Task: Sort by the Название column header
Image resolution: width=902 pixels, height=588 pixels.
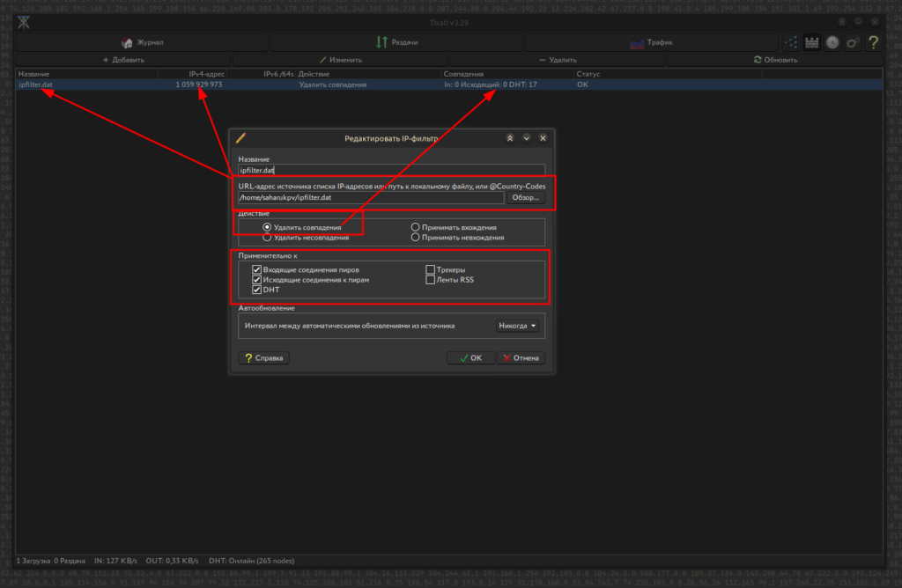Action: (x=86, y=74)
